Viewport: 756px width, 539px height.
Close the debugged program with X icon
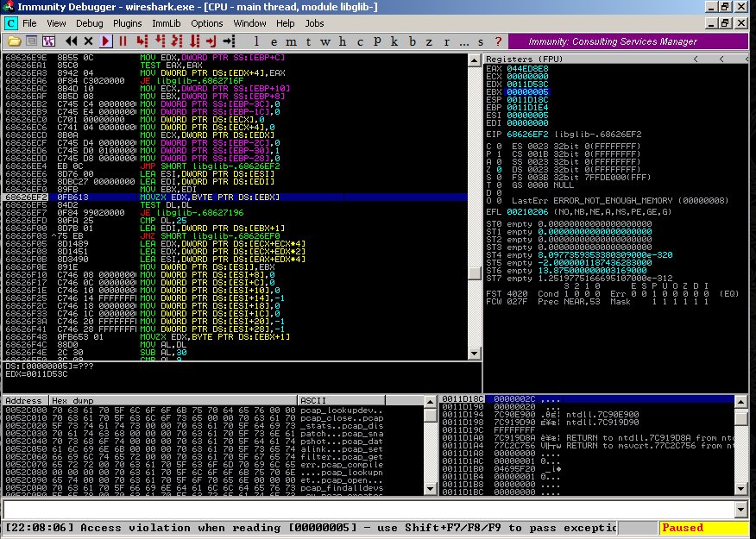(x=89, y=41)
